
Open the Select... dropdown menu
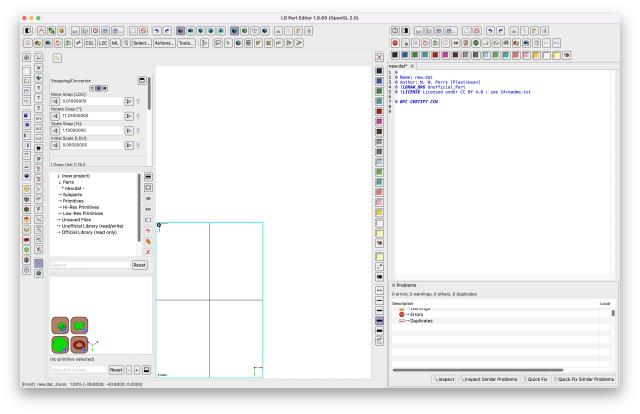tap(141, 45)
